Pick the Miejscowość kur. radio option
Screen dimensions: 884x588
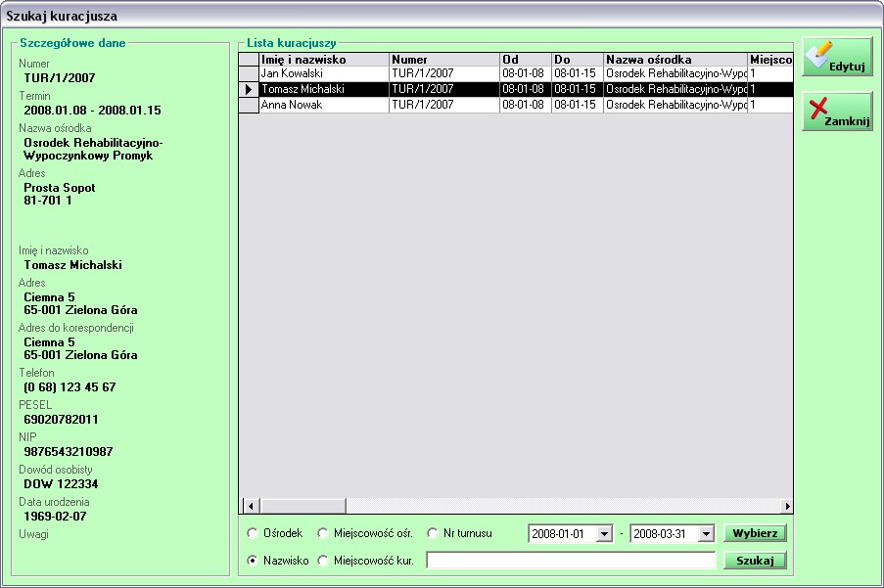tap(324, 561)
